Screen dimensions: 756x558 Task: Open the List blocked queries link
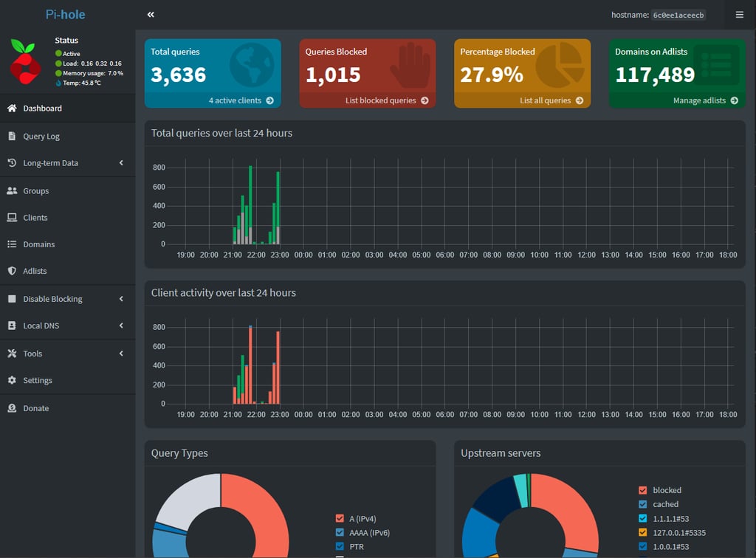coord(387,100)
